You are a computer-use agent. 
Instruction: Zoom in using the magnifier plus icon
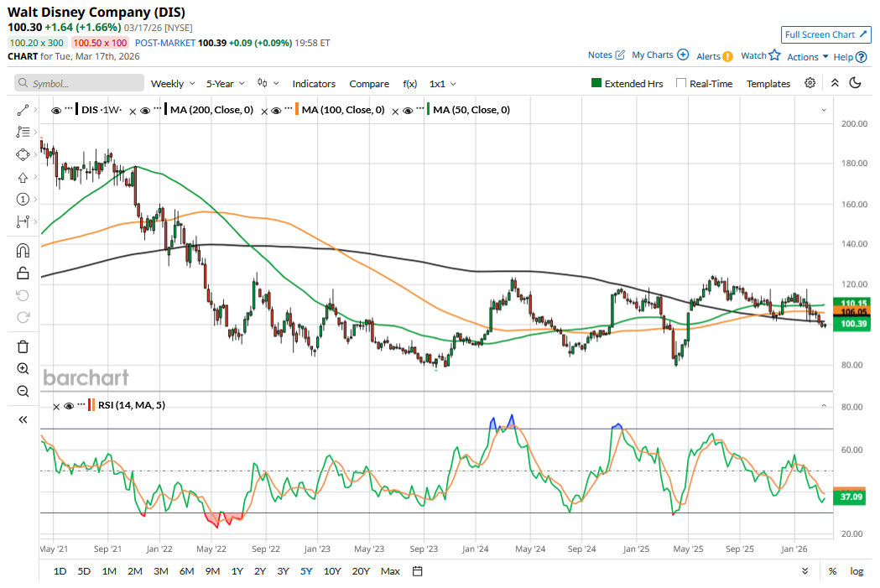[23, 369]
